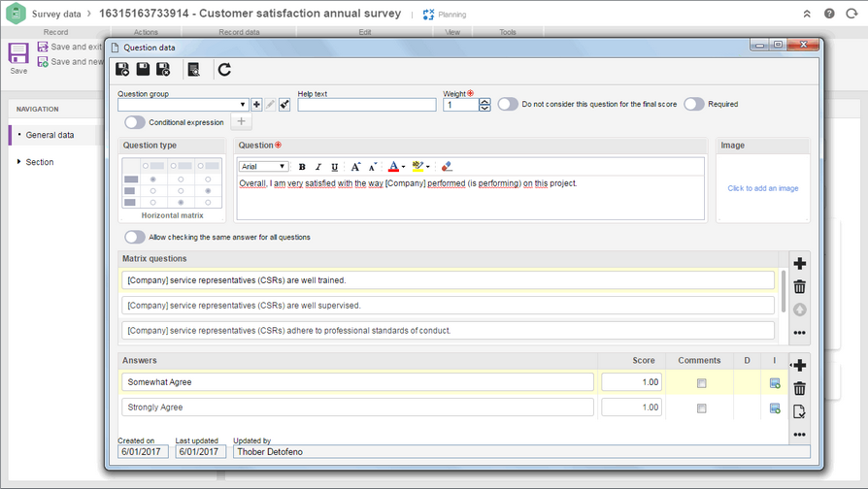Add a new matrix question row
Screen dimensions: 868x489
(x=799, y=263)
